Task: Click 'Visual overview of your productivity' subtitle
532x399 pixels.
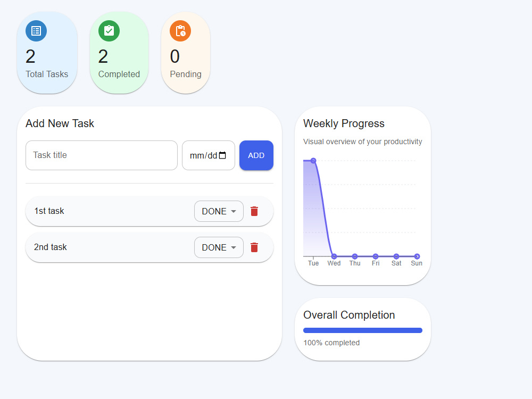Action: 363,142
